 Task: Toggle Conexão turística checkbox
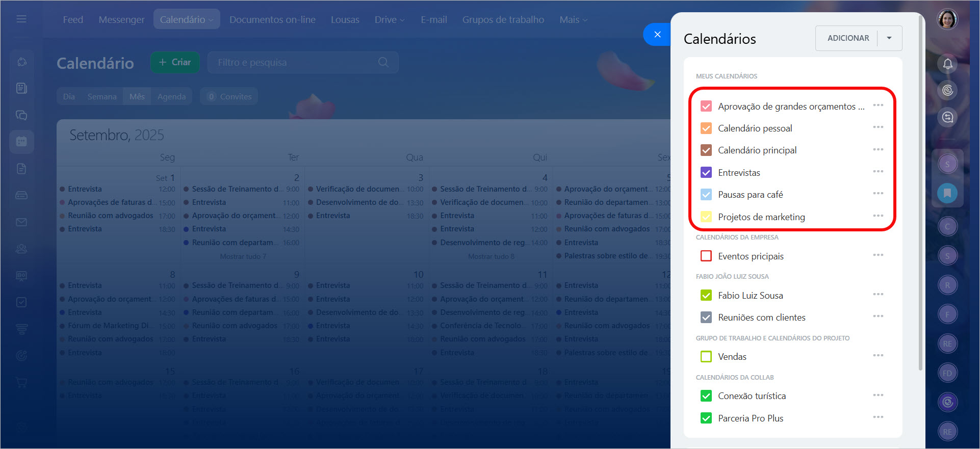pyautogui.click(x=706, y=396)
